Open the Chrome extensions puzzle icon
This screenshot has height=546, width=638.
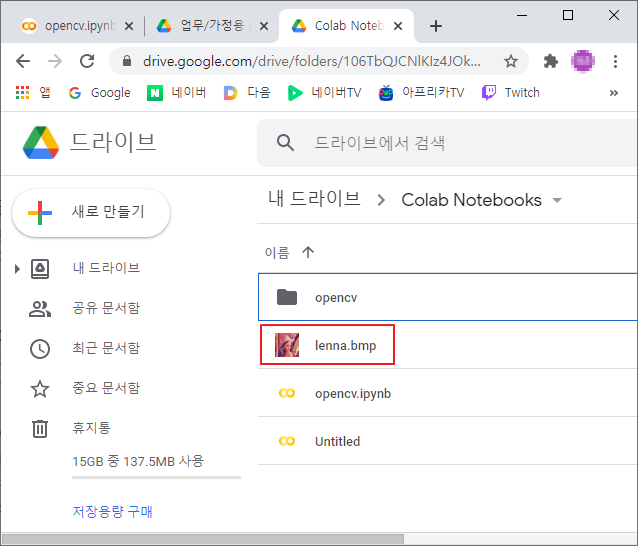(x=551, y=61)
